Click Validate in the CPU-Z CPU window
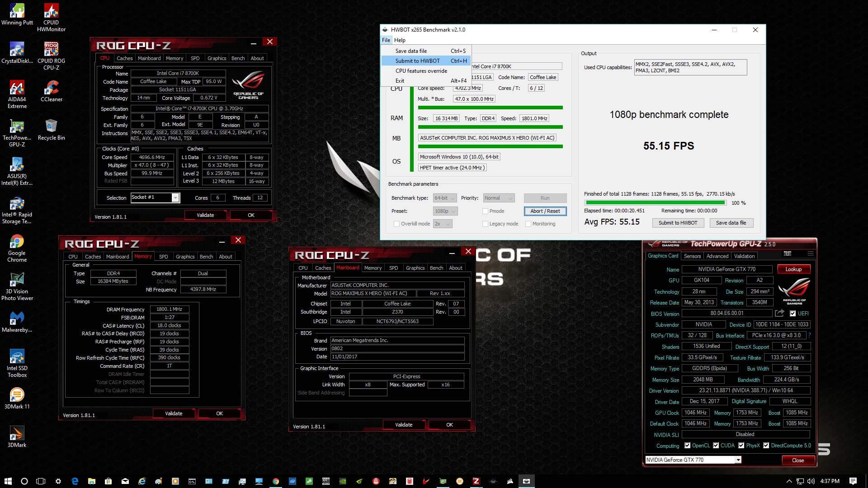This screenshot has height=488, width=868. pos(205,215)
